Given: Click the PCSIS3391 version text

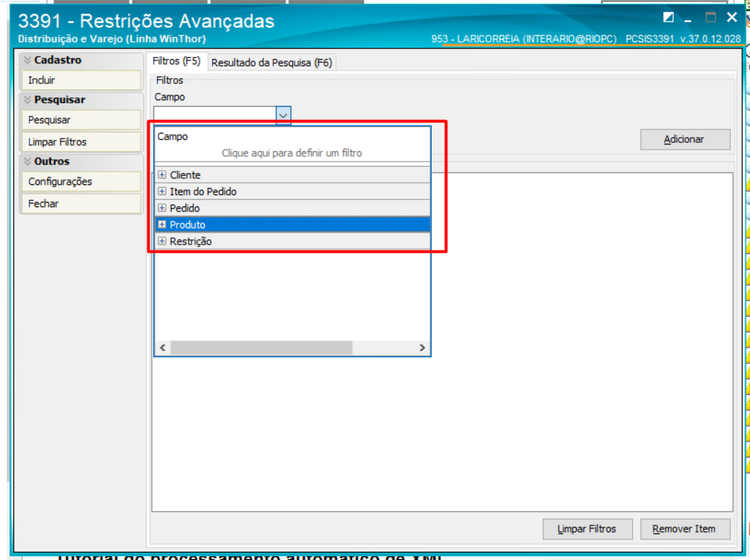Looking at the screenshot, I should click(x=683, y=39).
